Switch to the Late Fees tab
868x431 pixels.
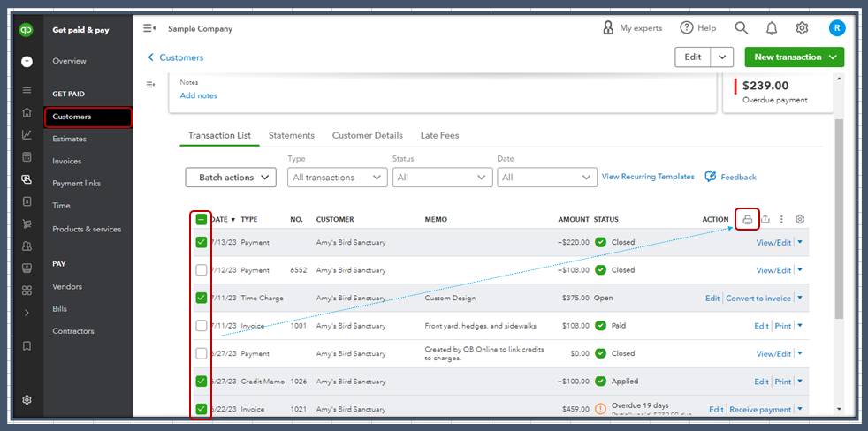[439, 135]
